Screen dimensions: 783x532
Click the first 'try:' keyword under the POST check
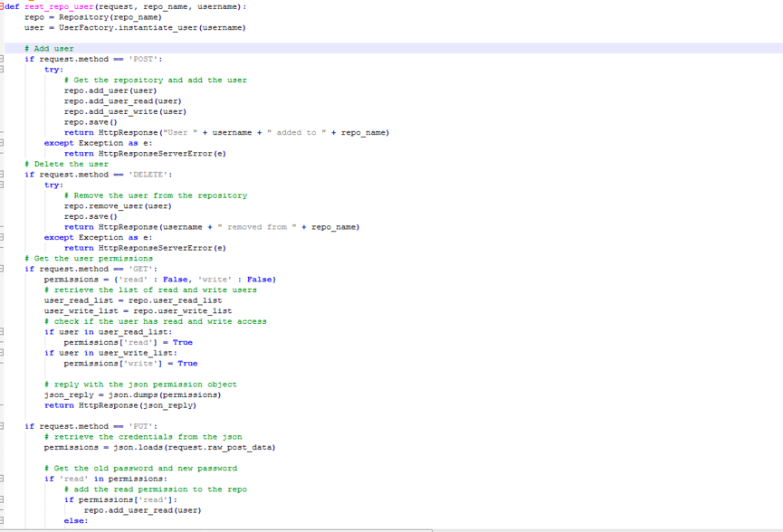(53, 70)
